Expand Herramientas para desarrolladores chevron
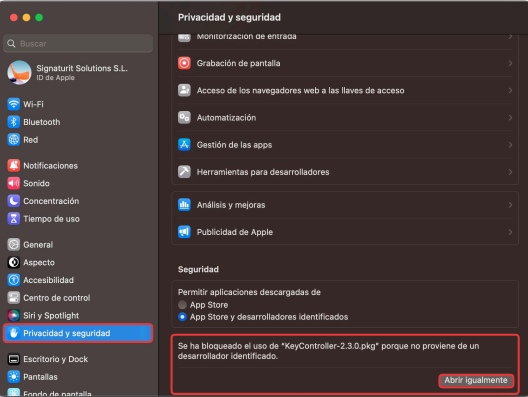 (x=510, y=172)
